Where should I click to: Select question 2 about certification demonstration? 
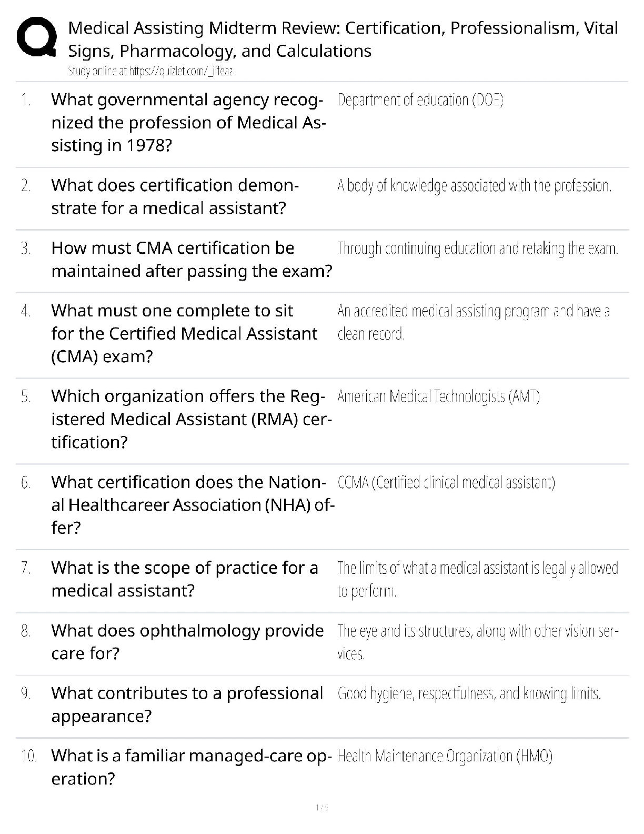point(175,196)
